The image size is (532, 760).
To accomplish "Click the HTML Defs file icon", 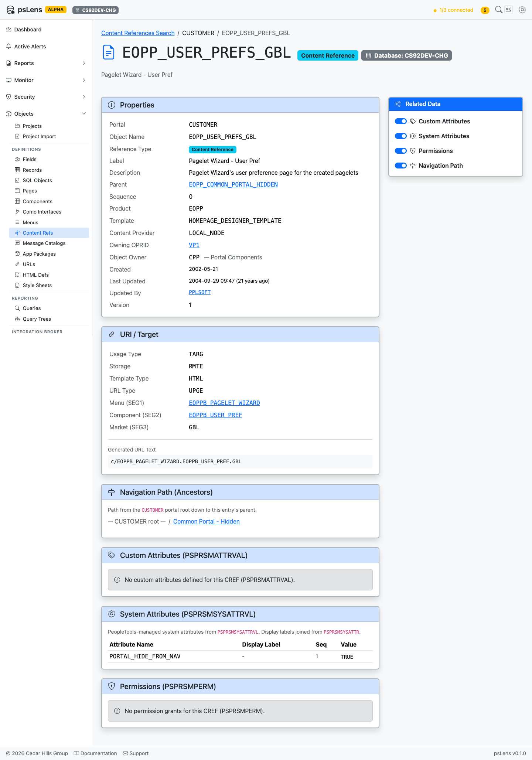I will 17,275.
